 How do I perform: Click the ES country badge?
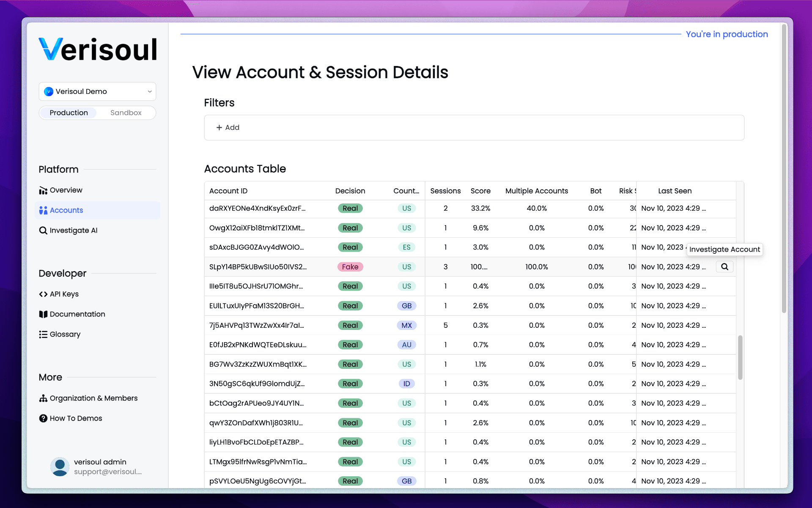click(x=406, y=247)
